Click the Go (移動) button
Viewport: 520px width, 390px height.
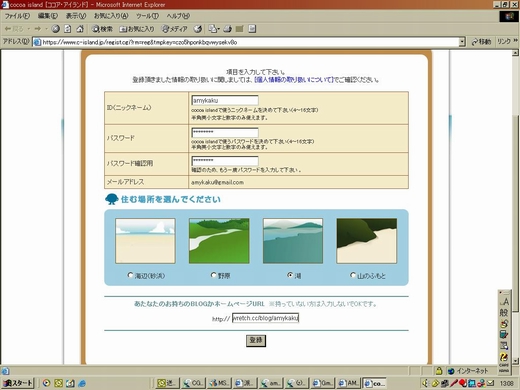tap(481, 42)
